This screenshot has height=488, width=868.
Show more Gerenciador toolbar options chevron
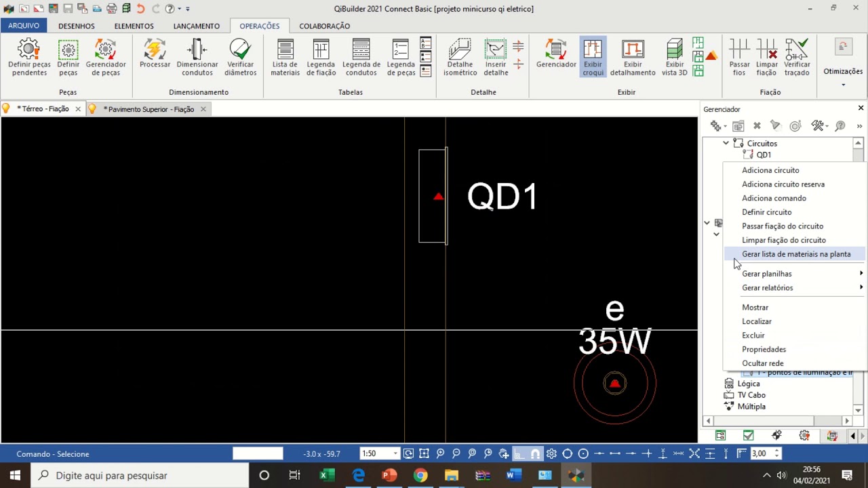click(859, 126)
